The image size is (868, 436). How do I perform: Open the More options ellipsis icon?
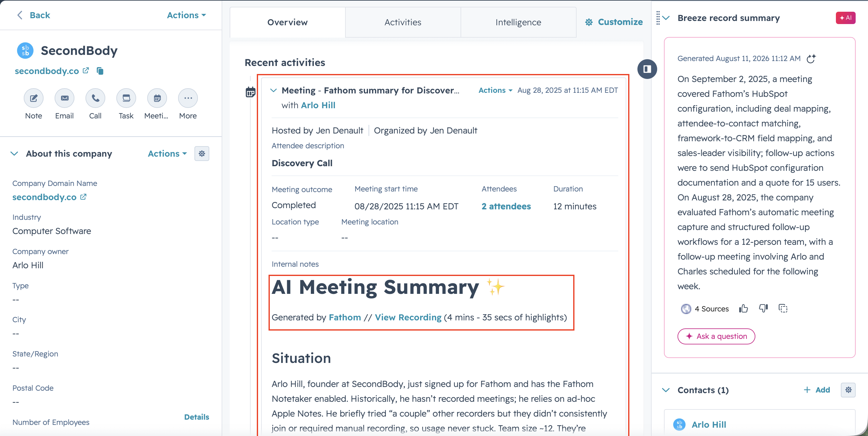[x=188, y=98]
